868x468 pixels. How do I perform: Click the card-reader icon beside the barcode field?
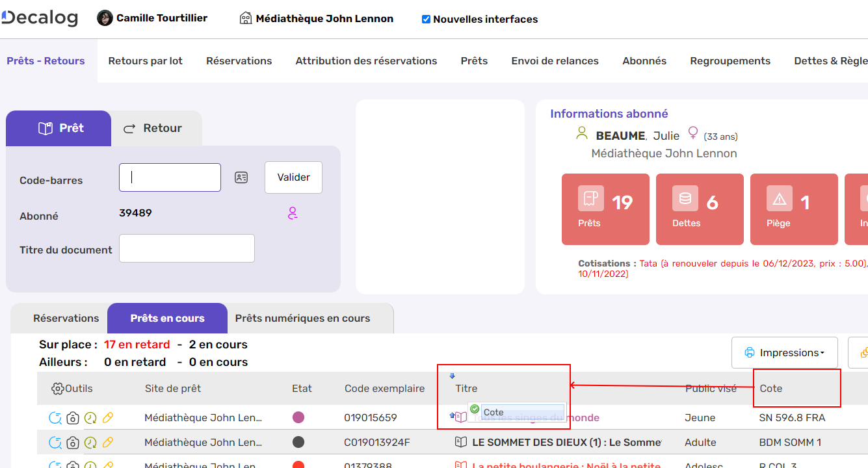[x=241, y=177]
